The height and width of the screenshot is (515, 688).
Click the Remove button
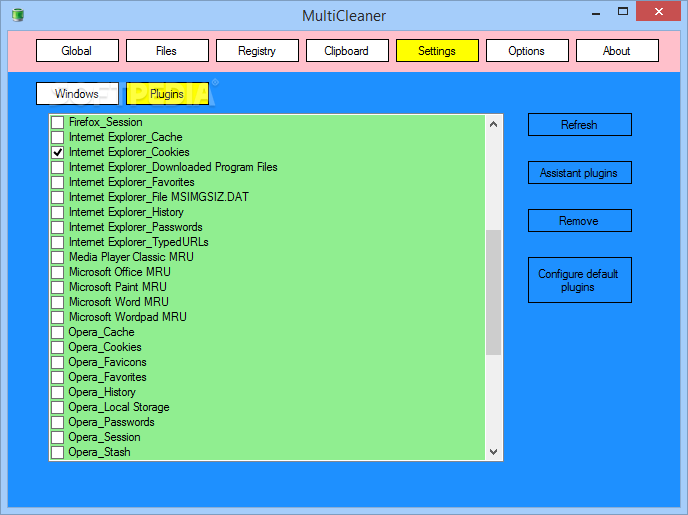click(580, 220)
